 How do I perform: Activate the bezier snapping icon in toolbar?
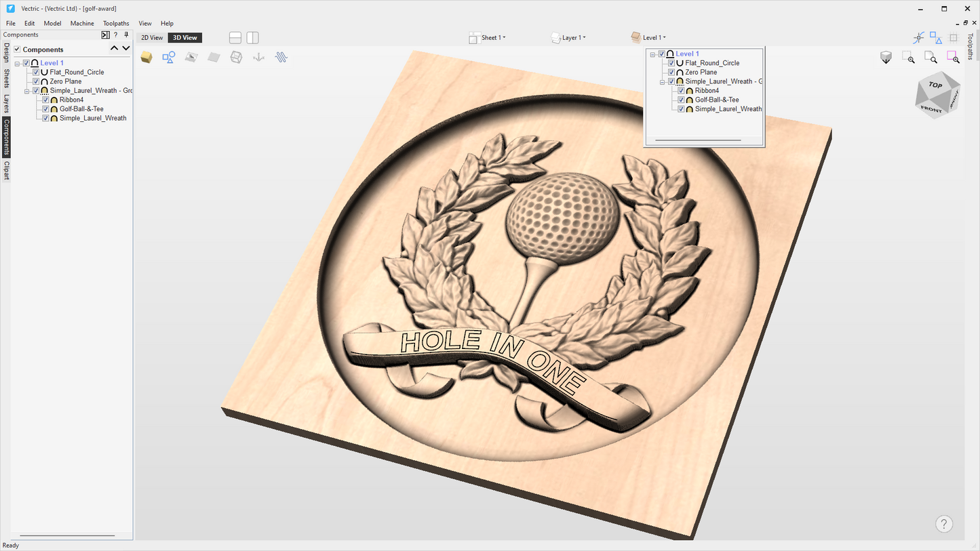919,37
